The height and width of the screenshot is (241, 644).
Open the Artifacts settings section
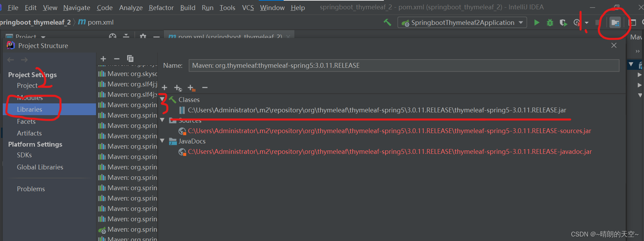[x=29, y=133]
